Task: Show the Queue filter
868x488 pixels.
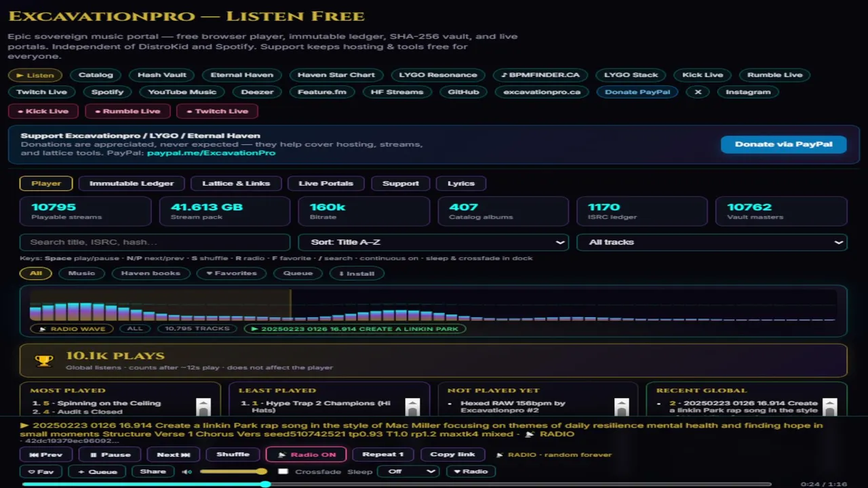Action: (x=298, y=273)
